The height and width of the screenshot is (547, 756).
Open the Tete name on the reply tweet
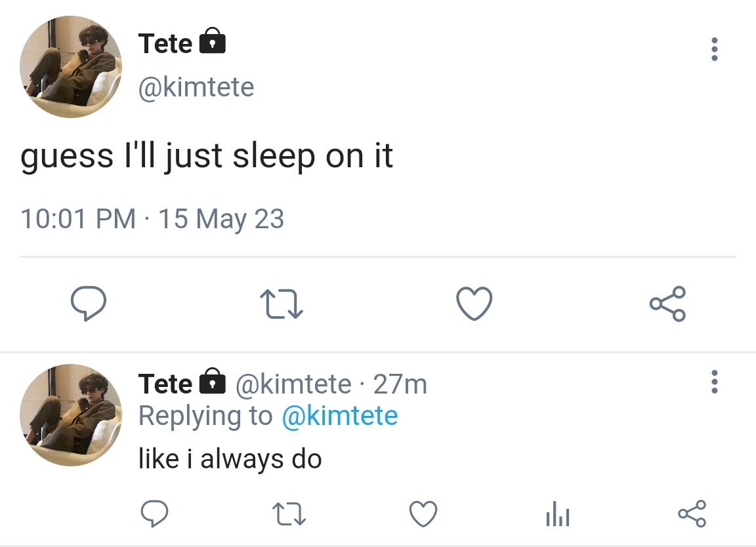click(x=165, y=384)
